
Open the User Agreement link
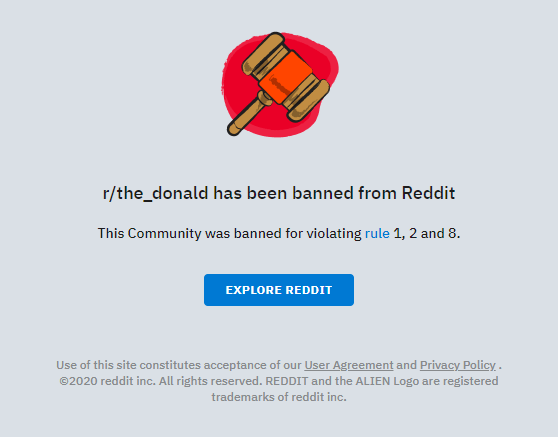coord(349,365)
